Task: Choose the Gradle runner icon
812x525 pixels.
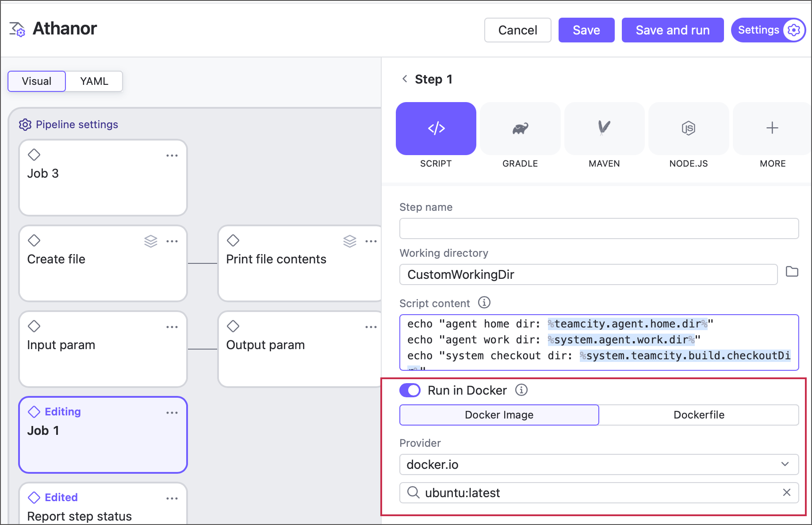Action: click(x=520, y=129)
